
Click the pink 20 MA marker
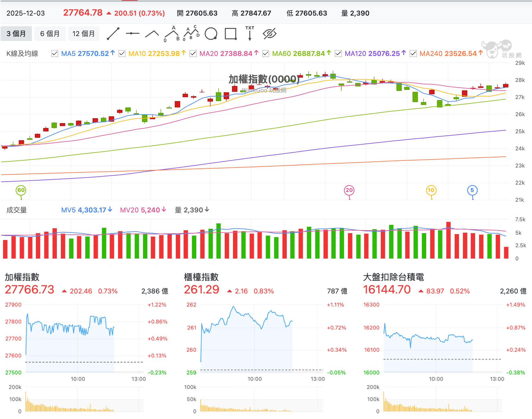point(349,190)
